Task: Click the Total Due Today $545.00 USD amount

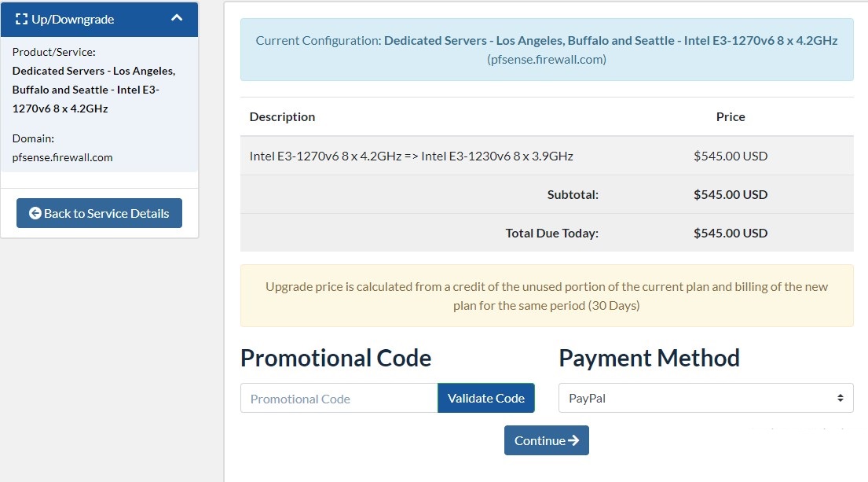Action: pos(731,234)
